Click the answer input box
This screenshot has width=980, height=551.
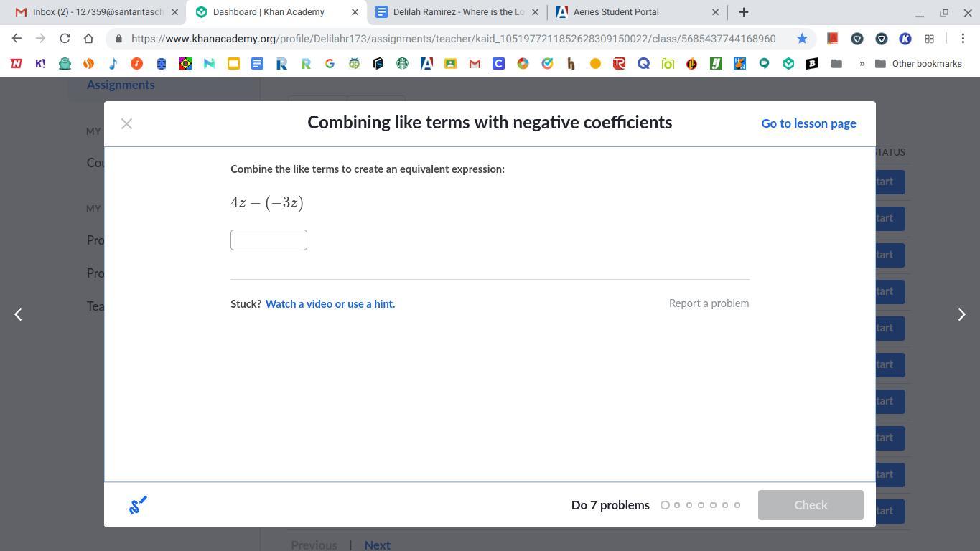(x=269, y=240)
